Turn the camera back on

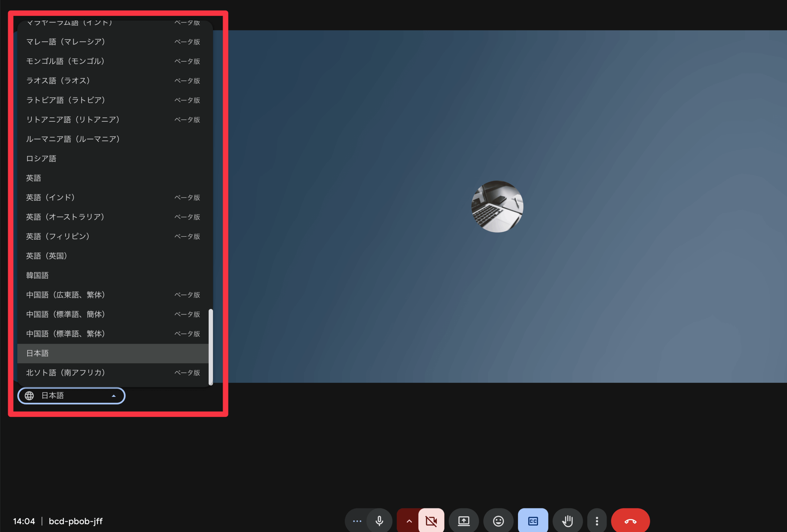[431, 521]
